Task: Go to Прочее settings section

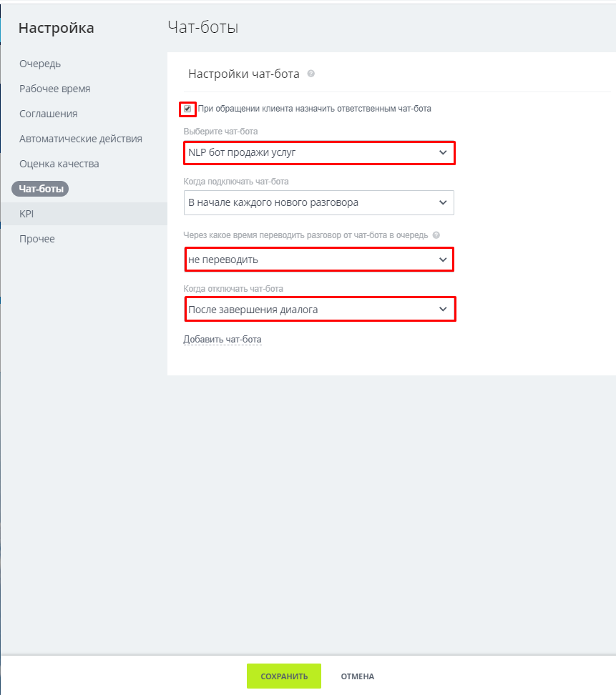Action: click(37, 239)
